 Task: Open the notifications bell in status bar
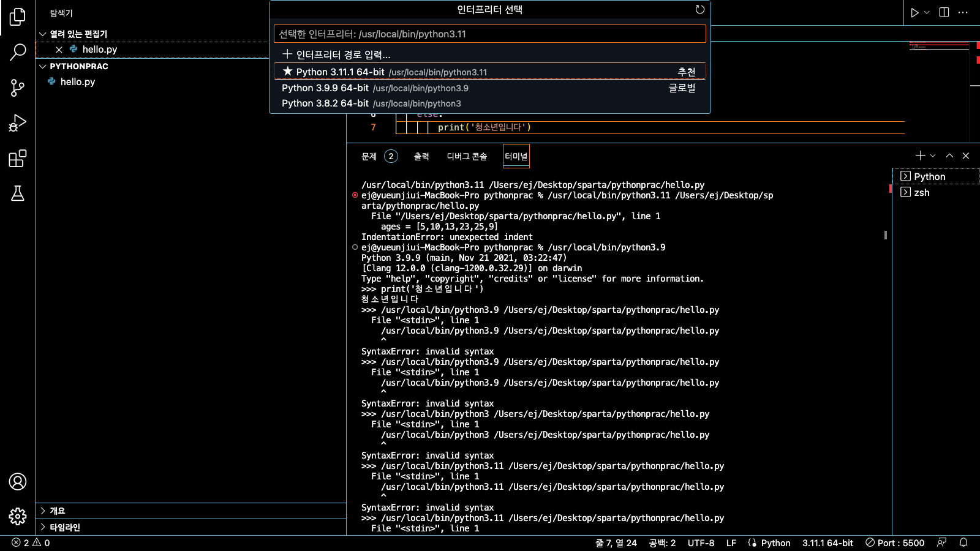[963, 542]
